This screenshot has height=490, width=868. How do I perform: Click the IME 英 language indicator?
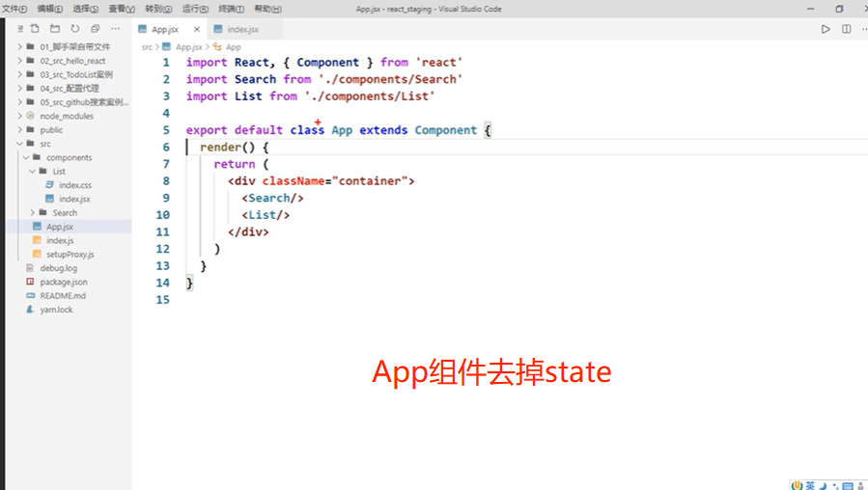810,485
